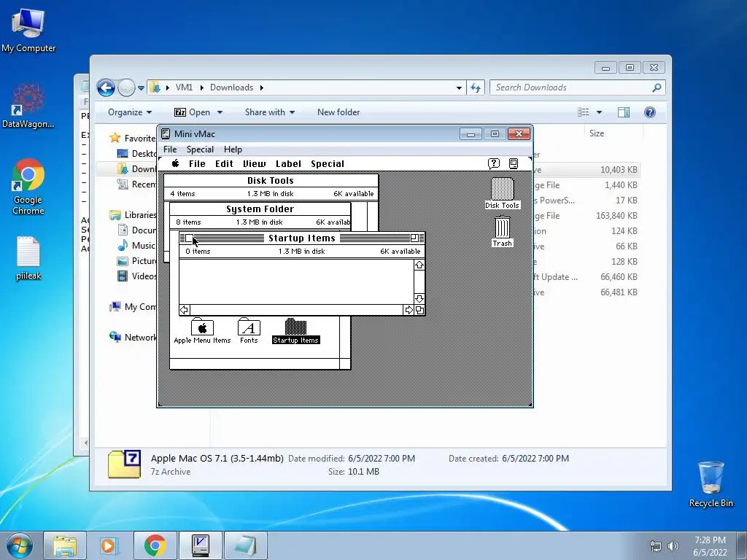Click the 7z Open button
Image resolution: width=747 pixels, height=560 pixels.
click(193, 112)
